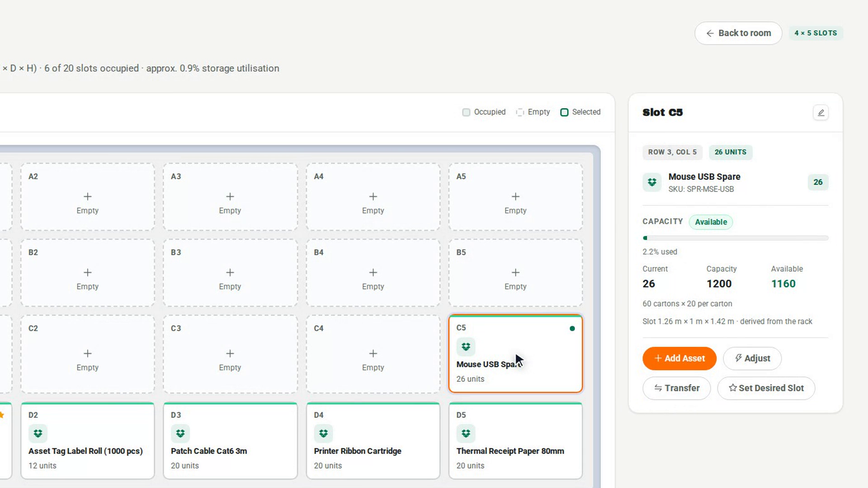This screenshot has height=488, width=868.
Task: Click the package icon in slot D3 card
Action: click(180, 433)
